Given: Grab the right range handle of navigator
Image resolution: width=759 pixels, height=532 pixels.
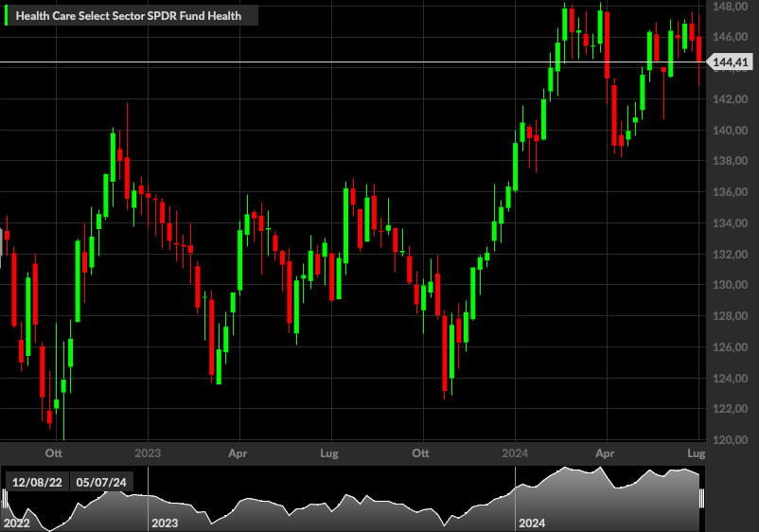Looking at the screenshot, I should pos(702,499).
